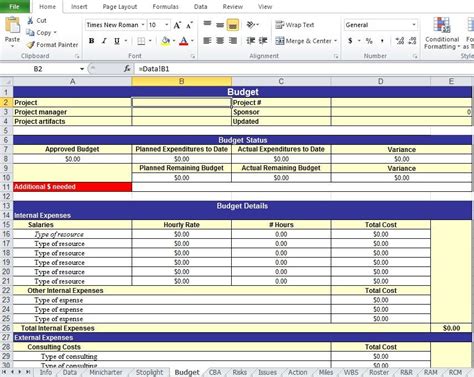This screenshot has width=474, height=377.
Task: Expand the Copy options arrow
Action: pyautogui.click(x=55, y=33)
